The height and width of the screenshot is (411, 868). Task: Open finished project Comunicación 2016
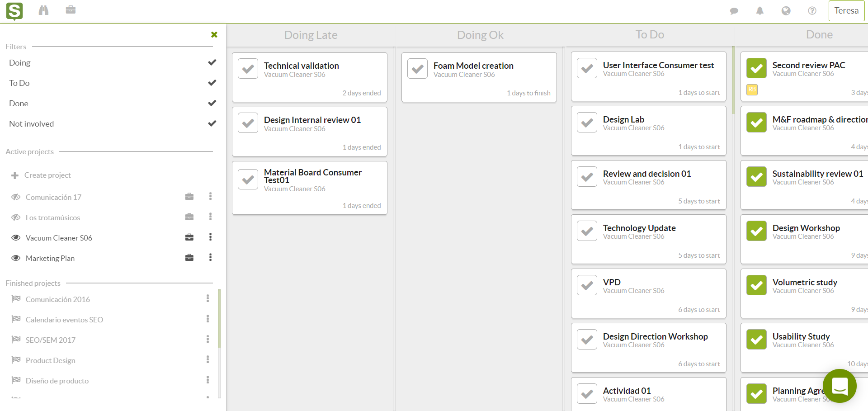coord(58,300)
